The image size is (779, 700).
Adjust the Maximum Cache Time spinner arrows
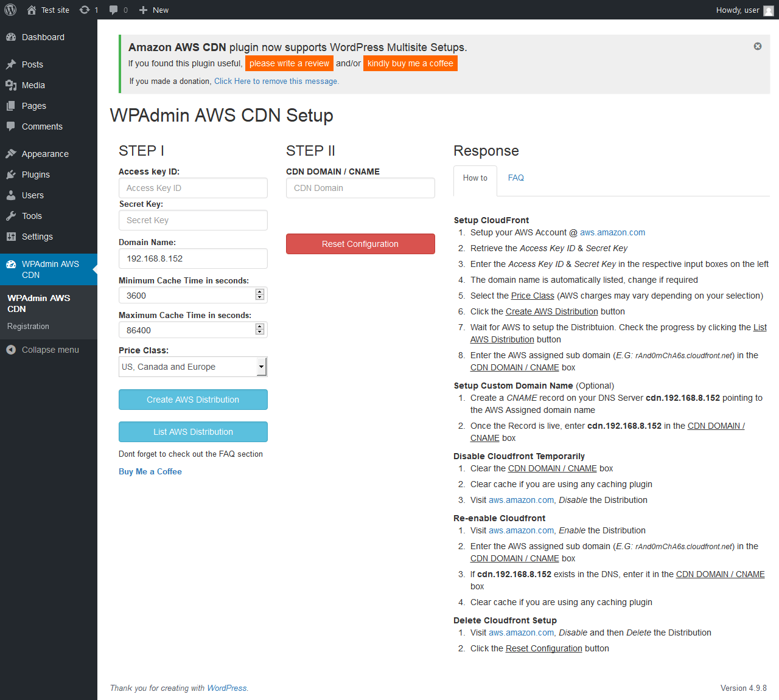point(260,330)
